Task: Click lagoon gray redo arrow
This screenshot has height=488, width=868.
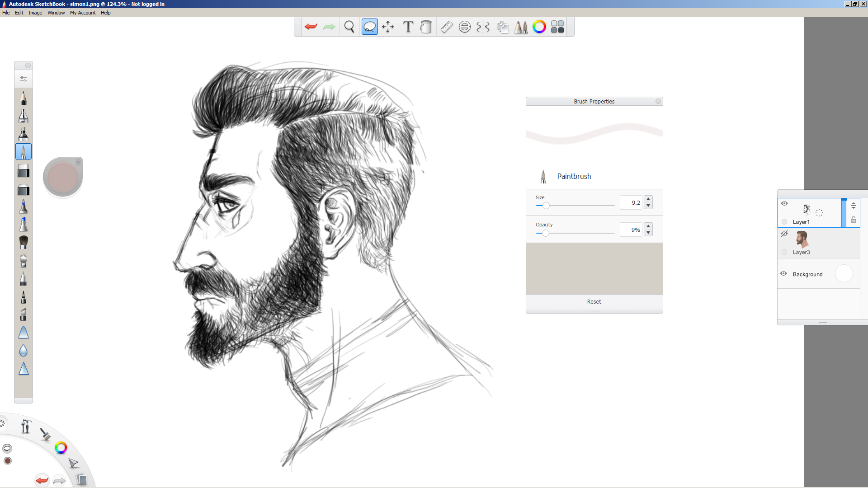Action: pyautogui.click(x=59, y=481)
